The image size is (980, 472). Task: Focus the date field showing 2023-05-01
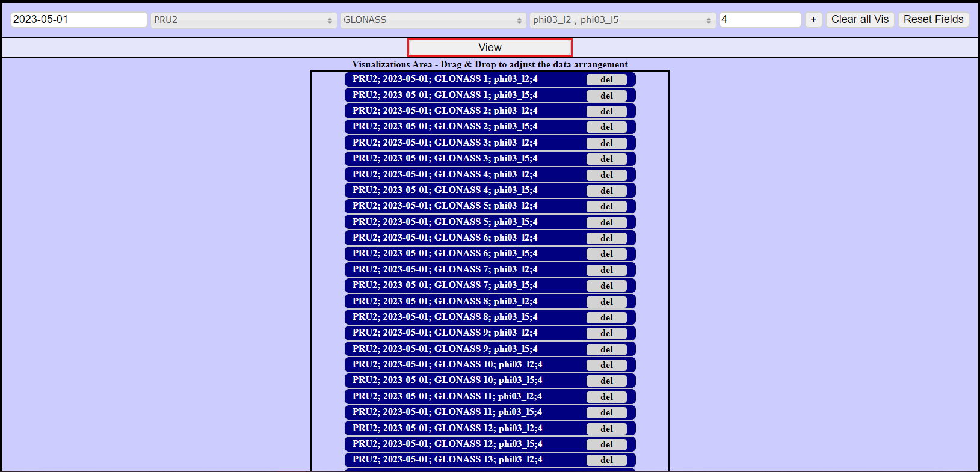pyautogui.click(x=79, y=19)
